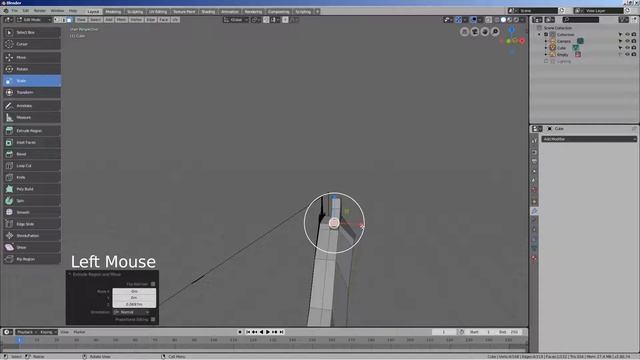This screenshot has height=360, width=640.
Task: Activate the Cursor tool
Action: pyautogui.click(x=32, y=44)
